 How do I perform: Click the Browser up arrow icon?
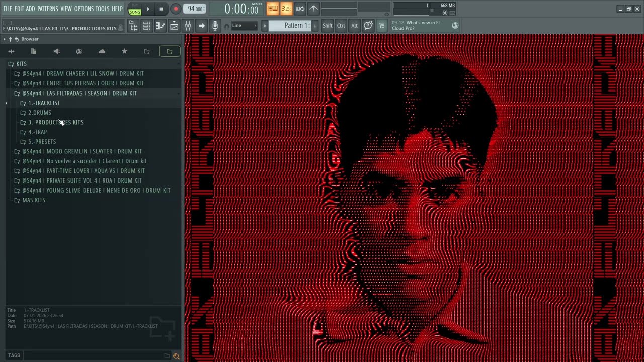tap(10, 39)
